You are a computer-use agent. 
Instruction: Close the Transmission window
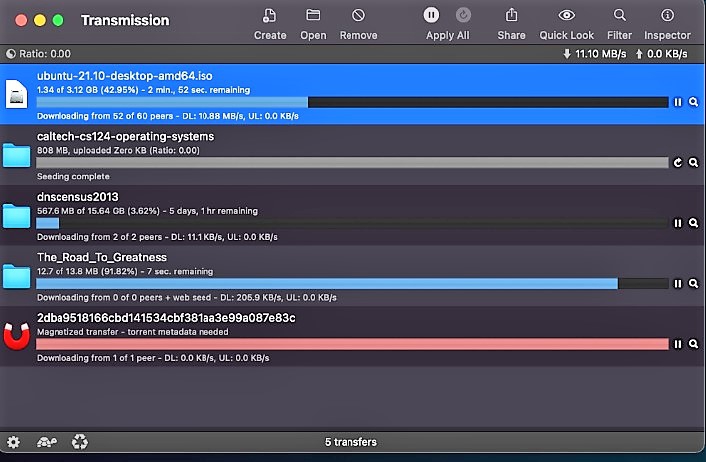point(21,20)
